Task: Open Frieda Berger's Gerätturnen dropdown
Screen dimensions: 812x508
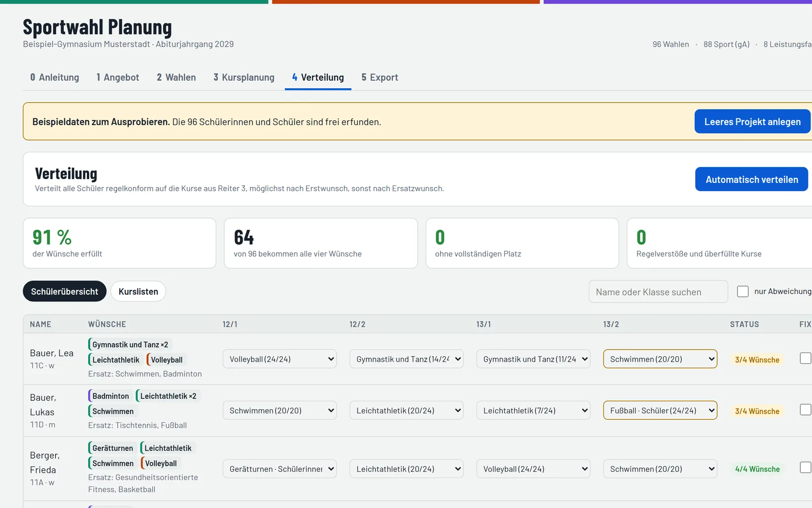Action: 280,469
